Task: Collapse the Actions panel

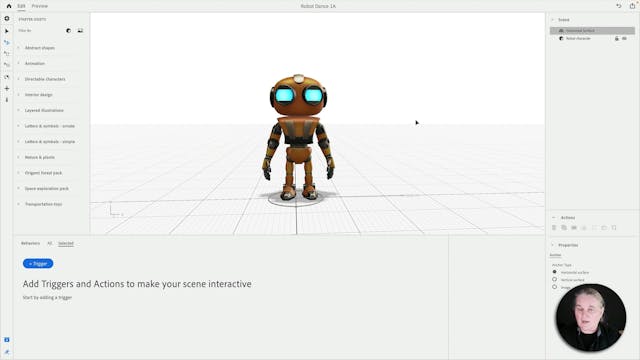Action: (x=553, y=218)
